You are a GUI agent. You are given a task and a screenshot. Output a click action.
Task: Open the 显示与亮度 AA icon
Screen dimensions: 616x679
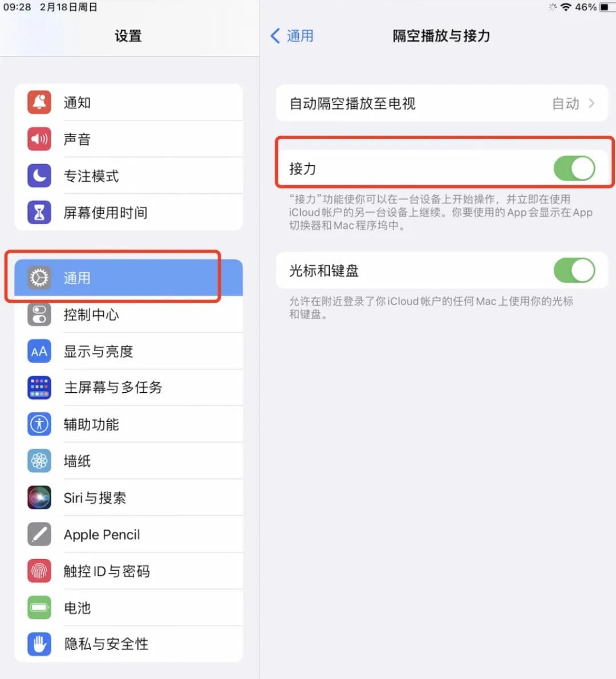[x=39, y=351]
